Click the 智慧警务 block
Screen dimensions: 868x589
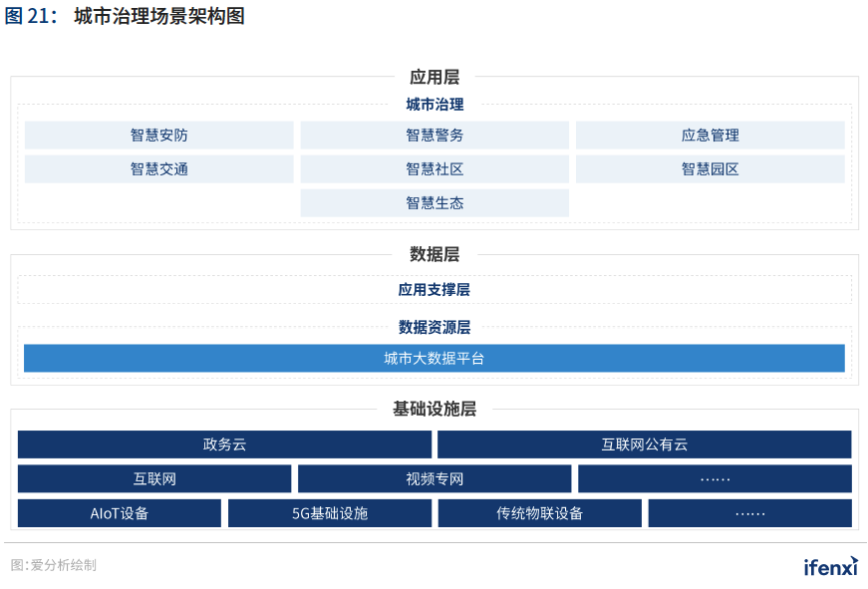coord(434,135)
